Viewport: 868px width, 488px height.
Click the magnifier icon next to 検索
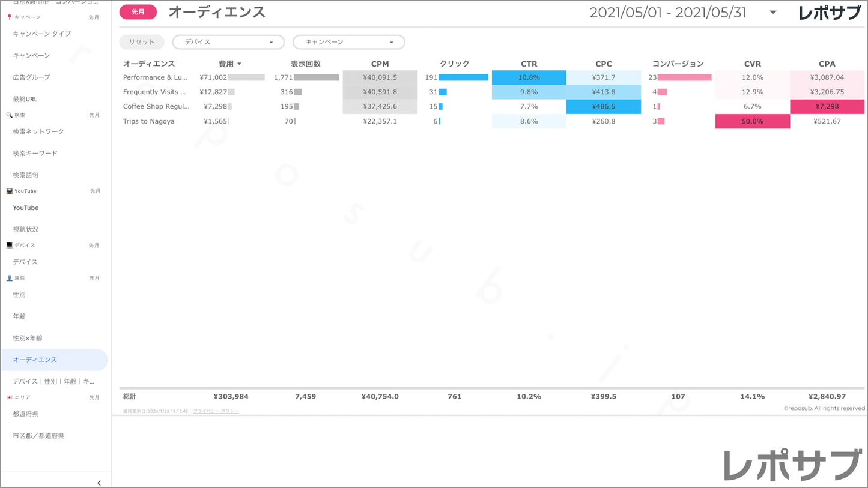9,115
